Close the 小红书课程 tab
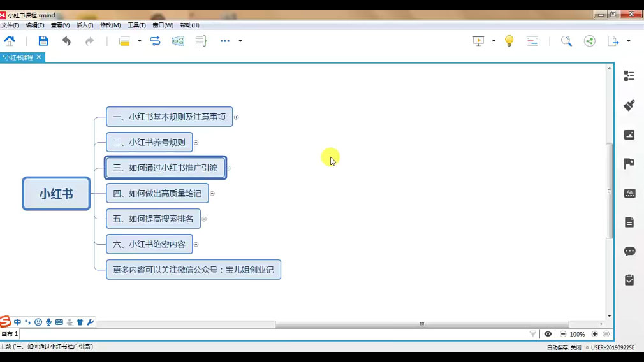This screenshot has height=362, width=644. (39, 57)
